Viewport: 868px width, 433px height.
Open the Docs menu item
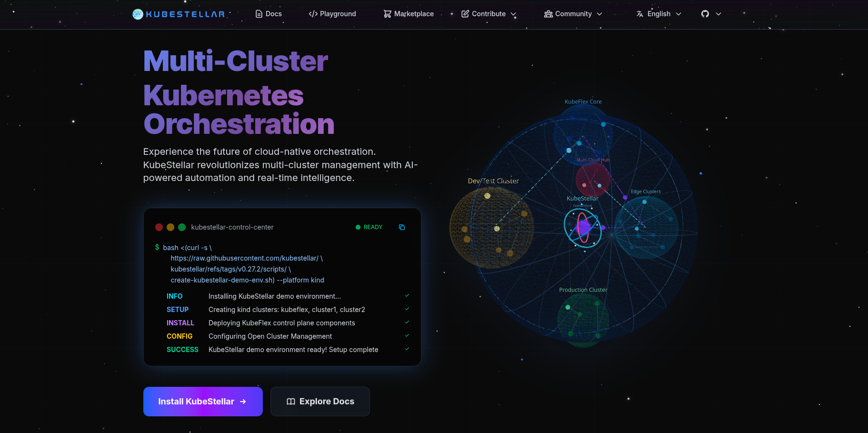point(269,14)
